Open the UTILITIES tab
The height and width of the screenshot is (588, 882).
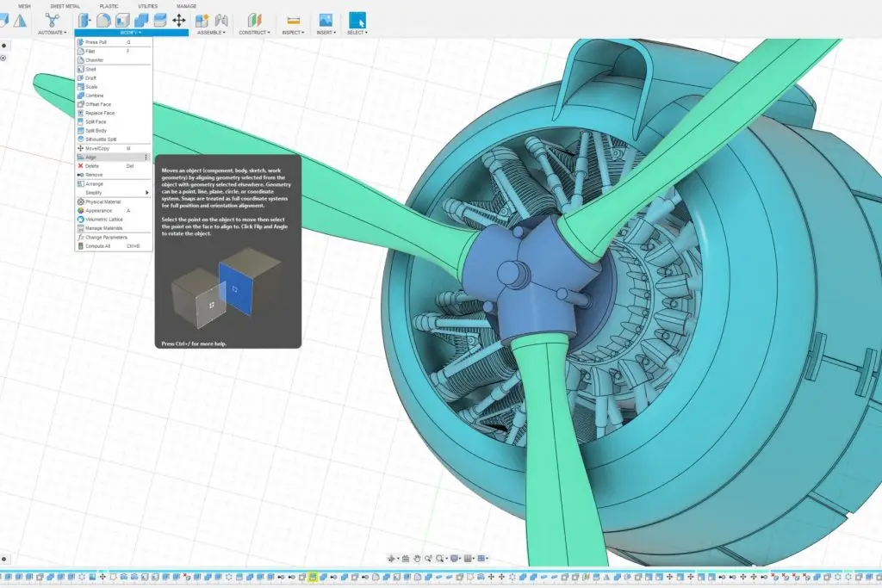(147, 5)
